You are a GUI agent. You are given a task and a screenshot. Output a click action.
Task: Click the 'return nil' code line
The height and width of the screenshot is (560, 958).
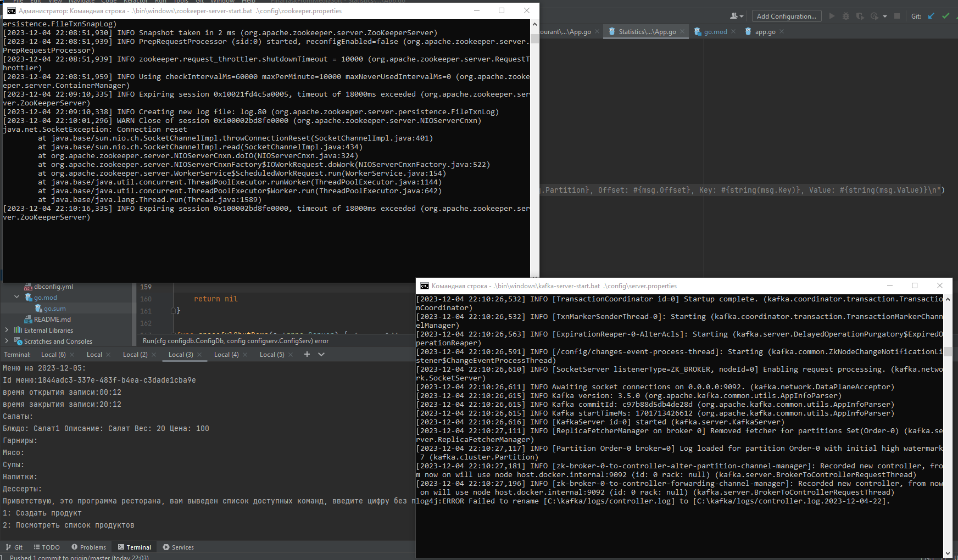pos(216,299)
